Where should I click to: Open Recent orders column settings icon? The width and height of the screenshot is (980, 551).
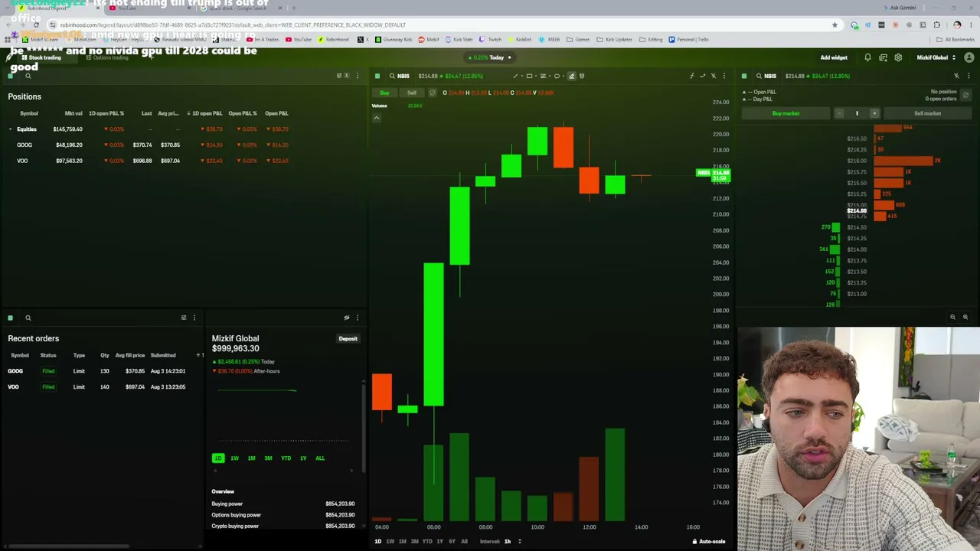click(x=184, y=318)
